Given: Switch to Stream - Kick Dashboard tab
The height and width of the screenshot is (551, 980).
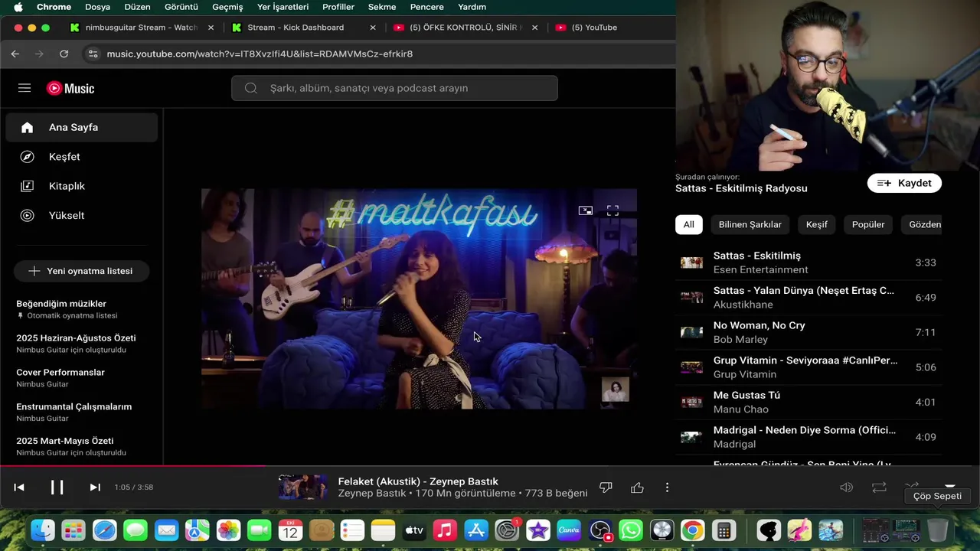Looking at the screenshot, I should 303,28.
